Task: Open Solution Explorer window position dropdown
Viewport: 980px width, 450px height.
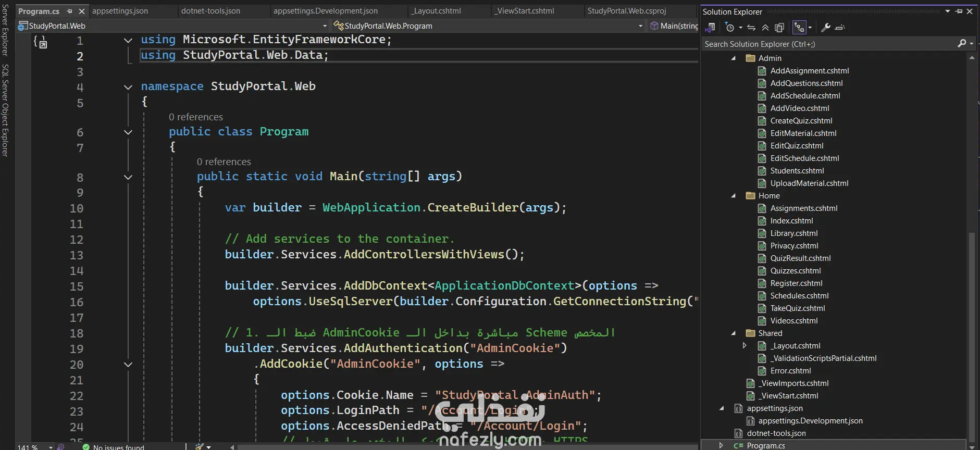Action: pyautogui.click(x=948, y=11)
